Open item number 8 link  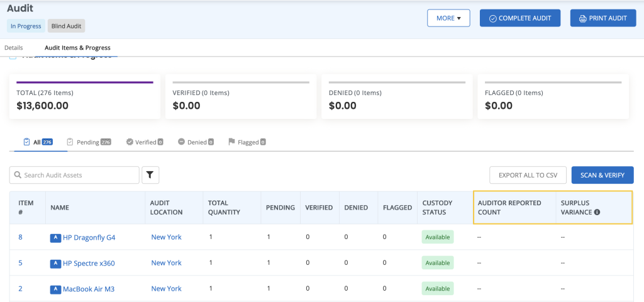point(20,237)
